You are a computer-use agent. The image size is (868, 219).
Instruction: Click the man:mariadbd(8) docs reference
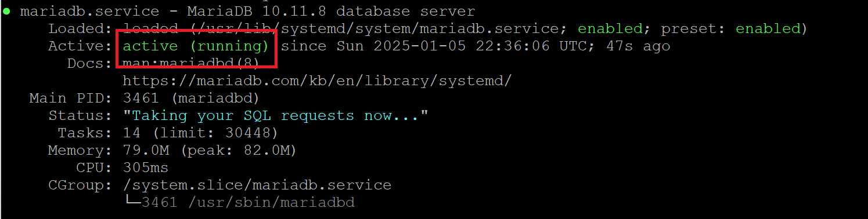click(190, 64)
